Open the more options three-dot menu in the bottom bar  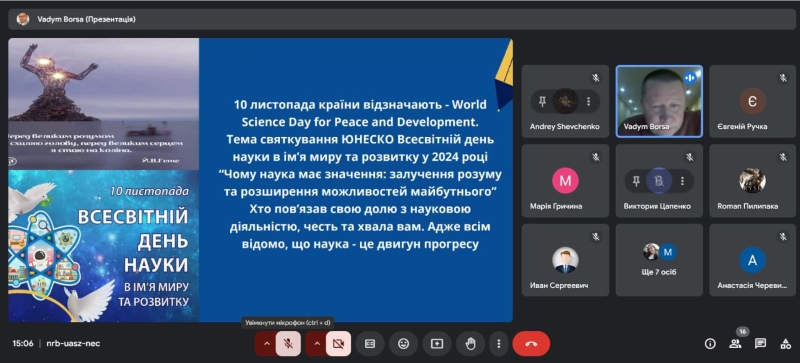(x=498, y=344)
